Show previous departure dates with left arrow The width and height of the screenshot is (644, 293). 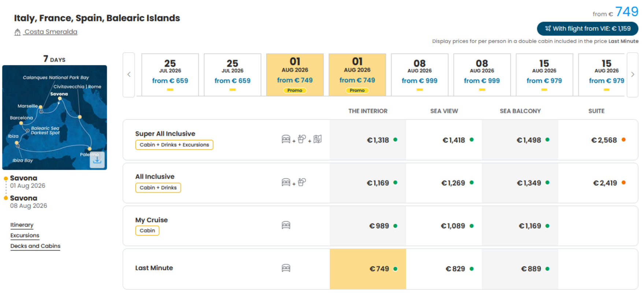click(129, 75)
